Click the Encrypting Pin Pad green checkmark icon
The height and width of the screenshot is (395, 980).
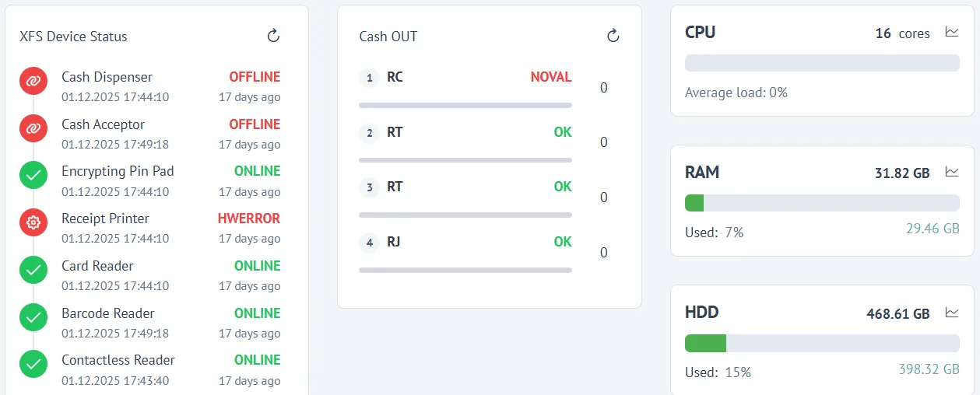(33, 176)
